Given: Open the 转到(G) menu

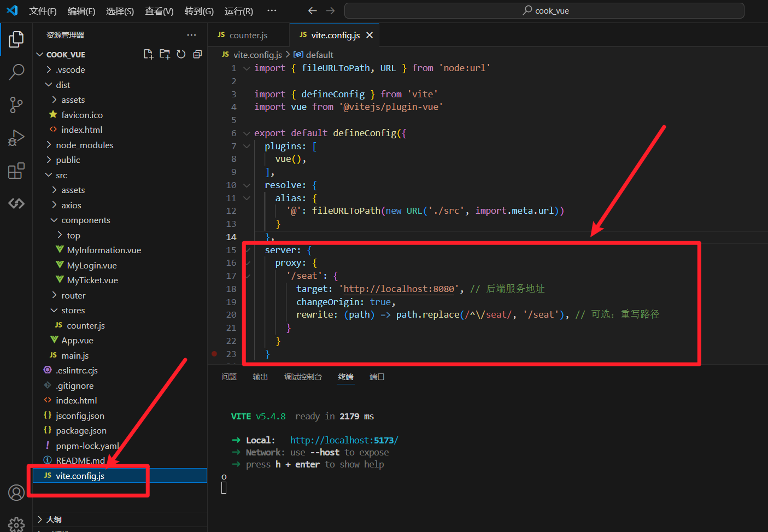Looking at the screenshot, I should pos(199,11).
